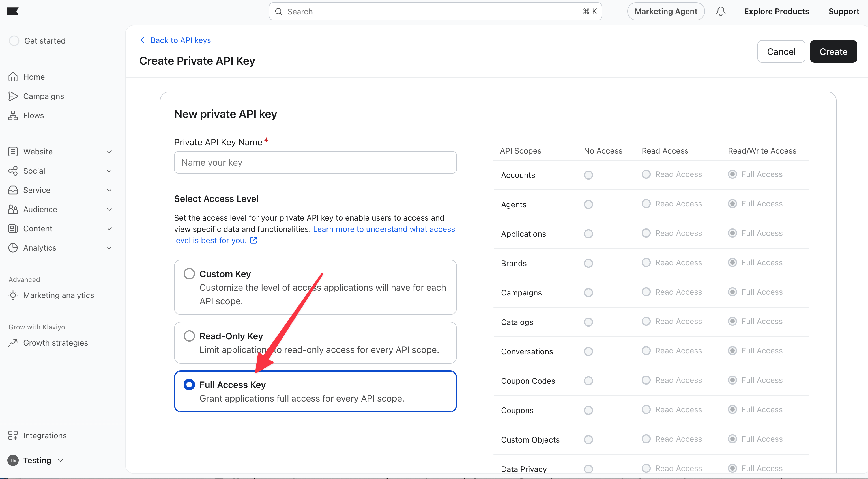The width and height of the screenshot is (868, 479).
Task: Click the Campaigns paper-plane icon
Action: click(13, 96)
